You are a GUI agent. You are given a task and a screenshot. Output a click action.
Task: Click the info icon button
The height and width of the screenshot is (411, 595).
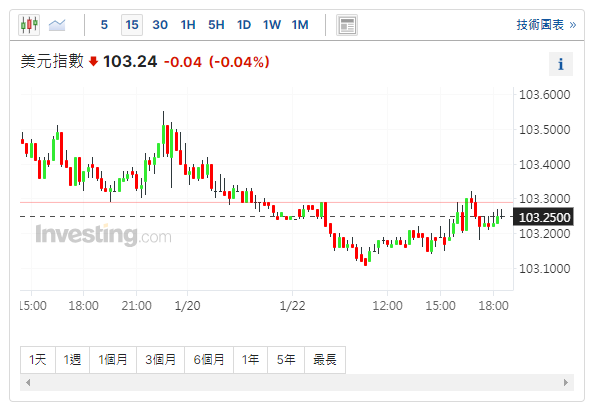point(561,64)
